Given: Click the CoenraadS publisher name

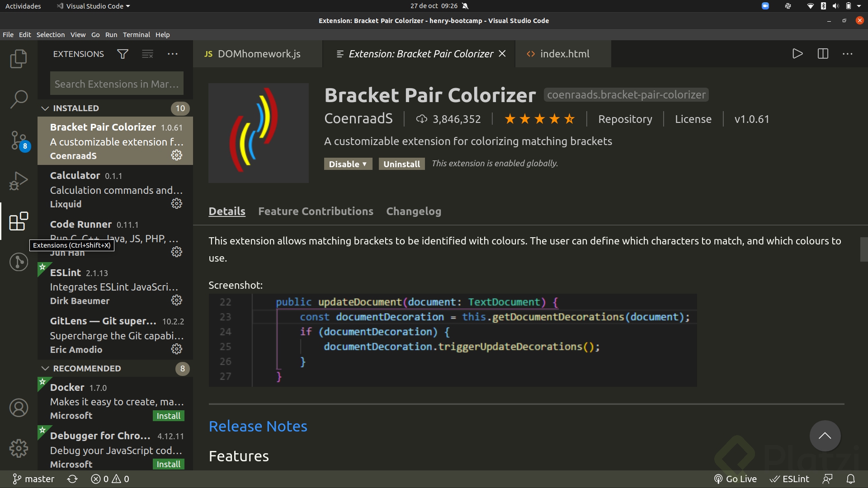Looking at the screenshot, I should 359,119.
